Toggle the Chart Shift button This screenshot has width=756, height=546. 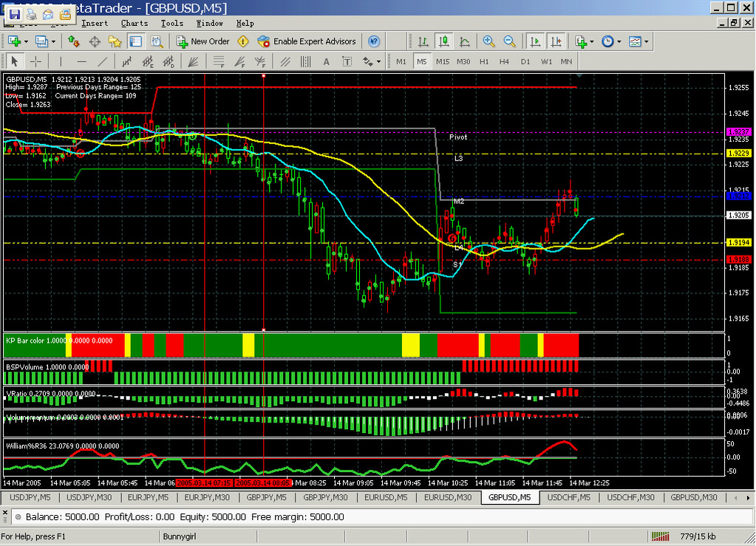pos(556,41)
